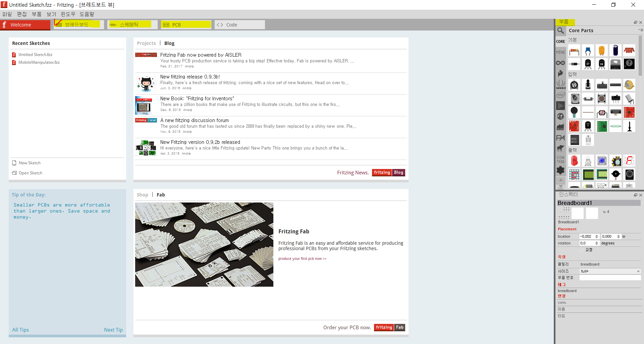This screenshot has height=344, width=644.
Task: Select the pushbutton part
Action: coord(602,99)
